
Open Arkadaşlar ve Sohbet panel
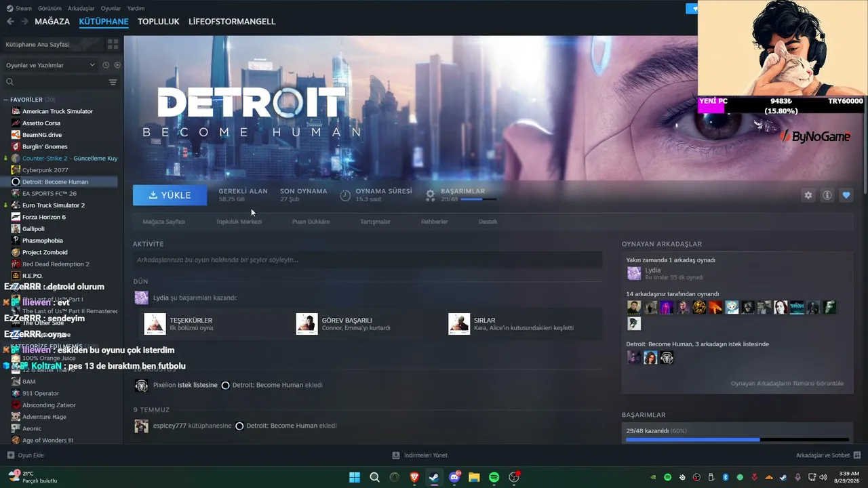pos(828,455)
